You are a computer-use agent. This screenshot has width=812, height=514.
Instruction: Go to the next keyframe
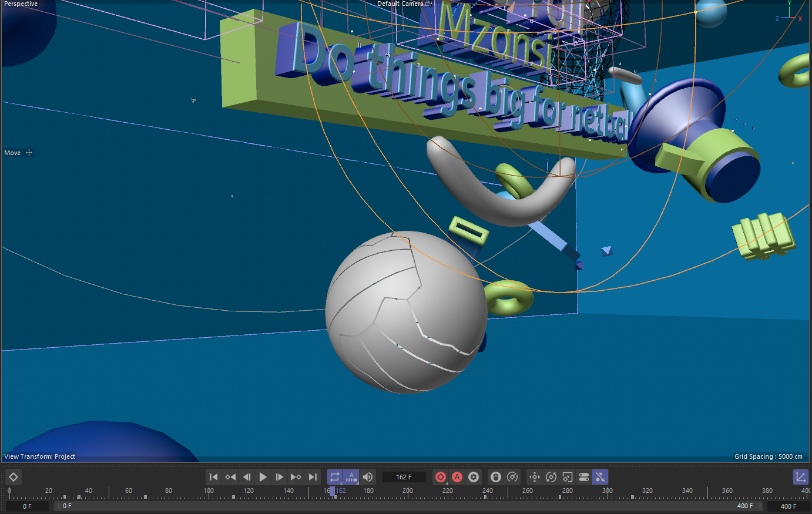point(296,477)
